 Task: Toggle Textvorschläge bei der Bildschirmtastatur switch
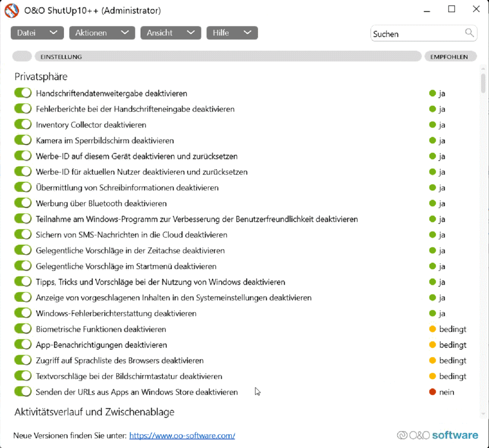[23, 376]
